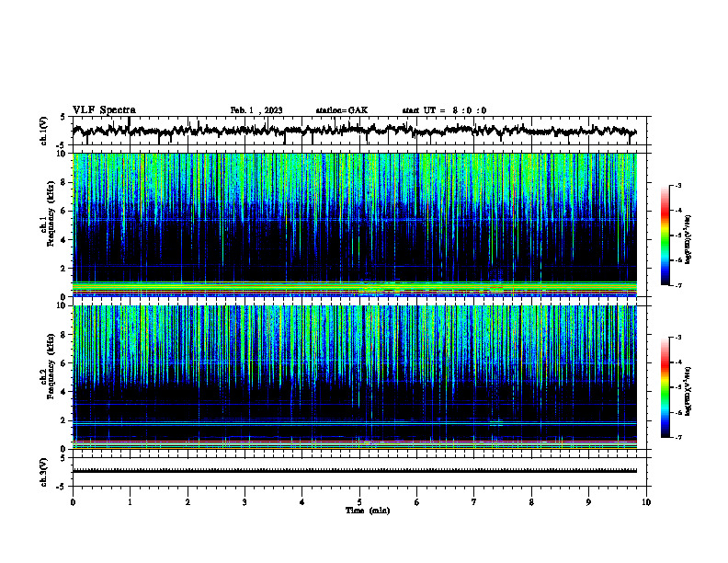Click the "7" tick on the Time axis
The height and width of the screenshot is (563, 728).
474,502
